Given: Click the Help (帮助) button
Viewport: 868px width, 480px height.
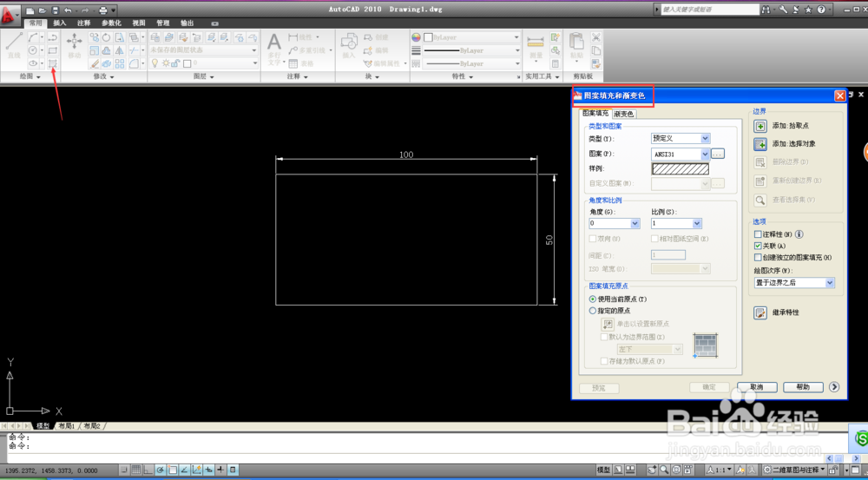Looking at the screenshot, I should [803, 387].
